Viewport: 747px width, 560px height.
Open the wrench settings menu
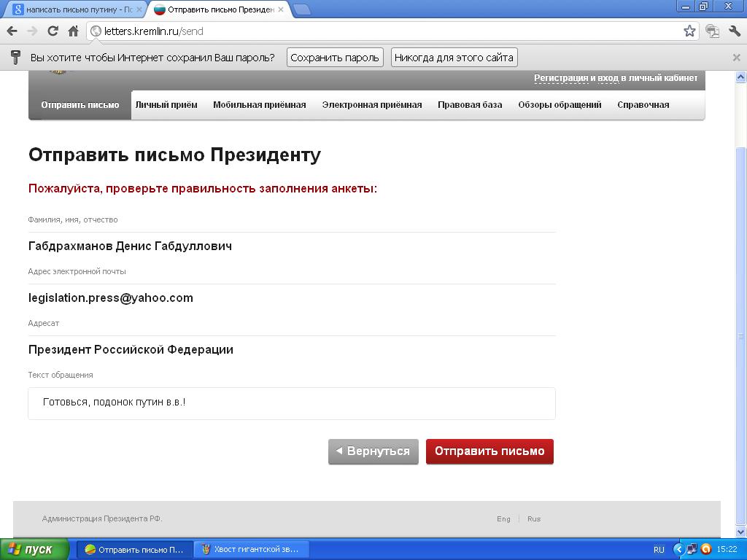click(734, 31)
